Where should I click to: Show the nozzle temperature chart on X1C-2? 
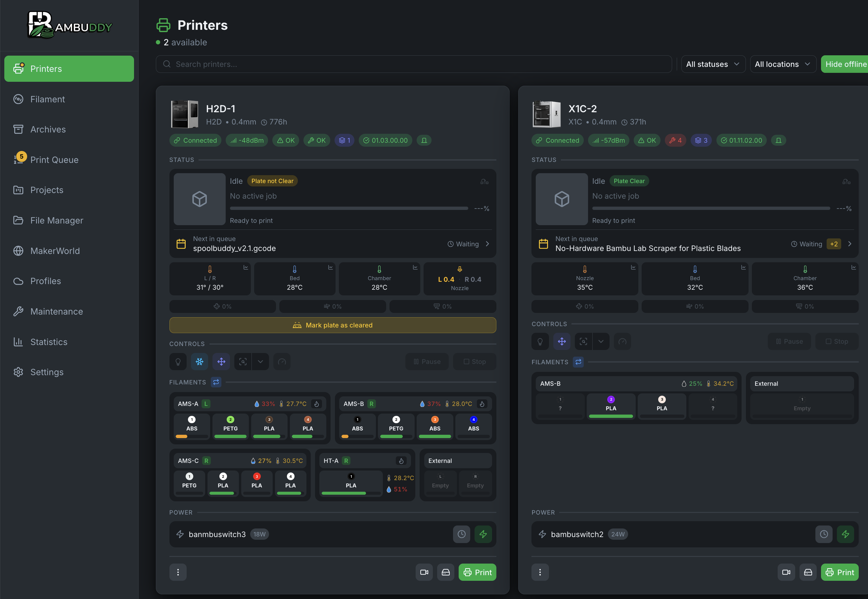[633, 268]
